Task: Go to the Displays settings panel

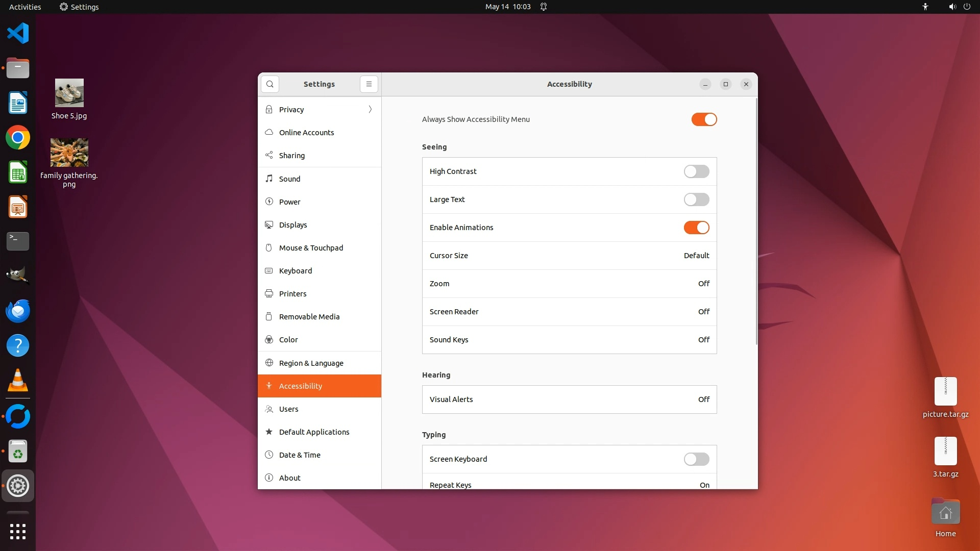Action: pyautogui.click(x=293, y=225)
